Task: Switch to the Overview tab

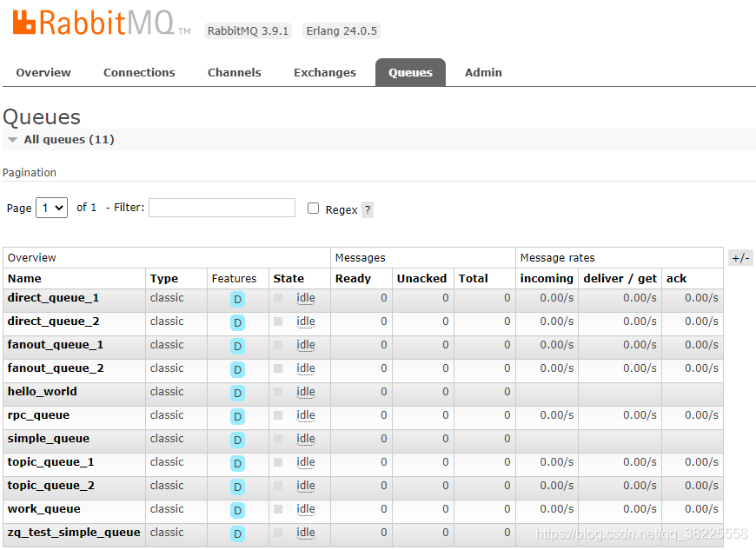Action: click(x=43, y=72)
